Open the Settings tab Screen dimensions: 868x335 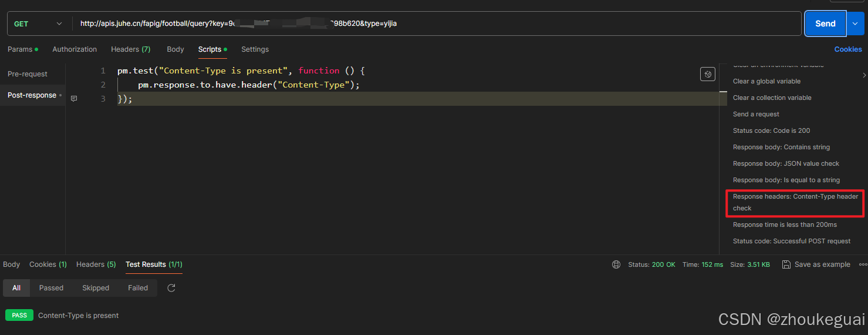255,49
